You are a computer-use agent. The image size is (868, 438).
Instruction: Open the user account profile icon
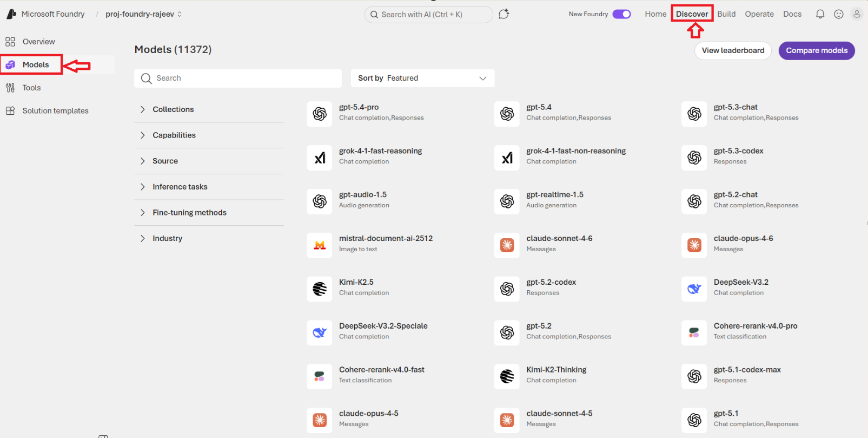pyautogui.click(x=857, y=14)
